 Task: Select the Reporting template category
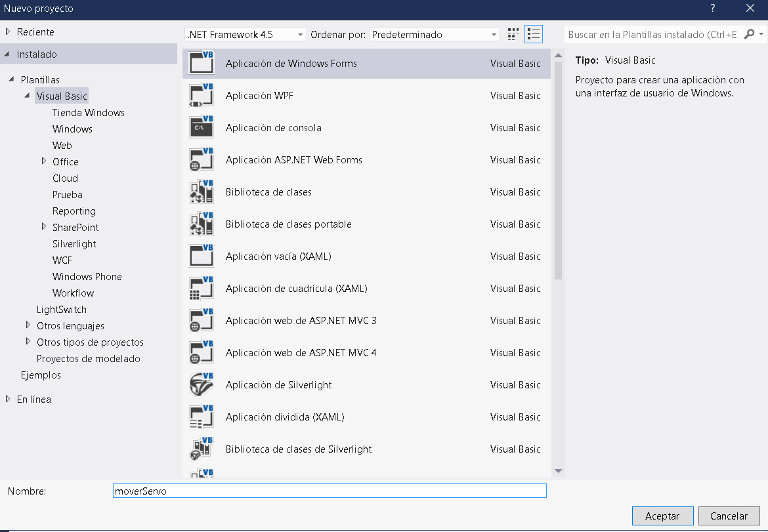[x=74, y=211]
